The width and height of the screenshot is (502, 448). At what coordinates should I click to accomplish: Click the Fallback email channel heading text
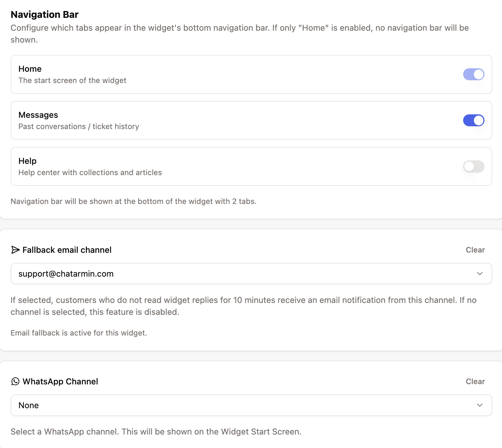click(67, 250)
